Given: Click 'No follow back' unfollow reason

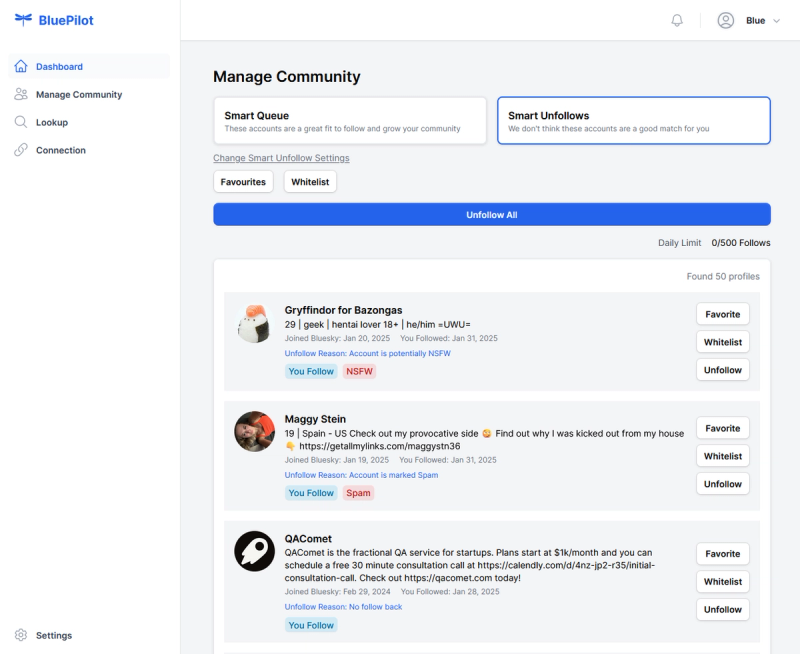Looking at the screenshot, I should coord(343,607).
